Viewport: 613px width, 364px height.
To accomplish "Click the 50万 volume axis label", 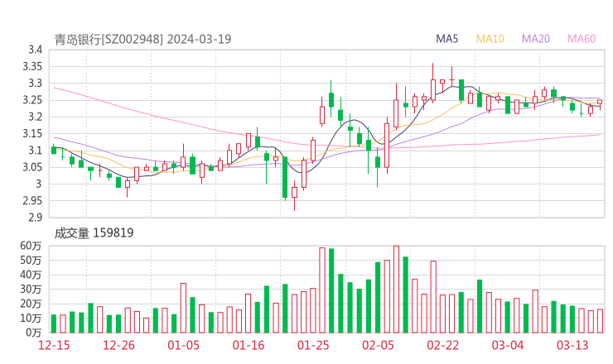I will pyautogui.click(x=31, y=260).
